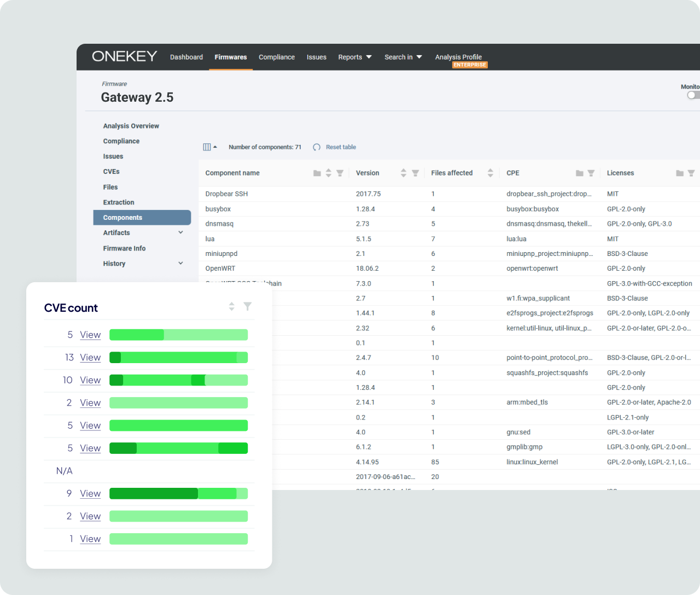700x595 pixels.
Task: Sort the Files affected column using its arrows
Action: click(490, 173)
